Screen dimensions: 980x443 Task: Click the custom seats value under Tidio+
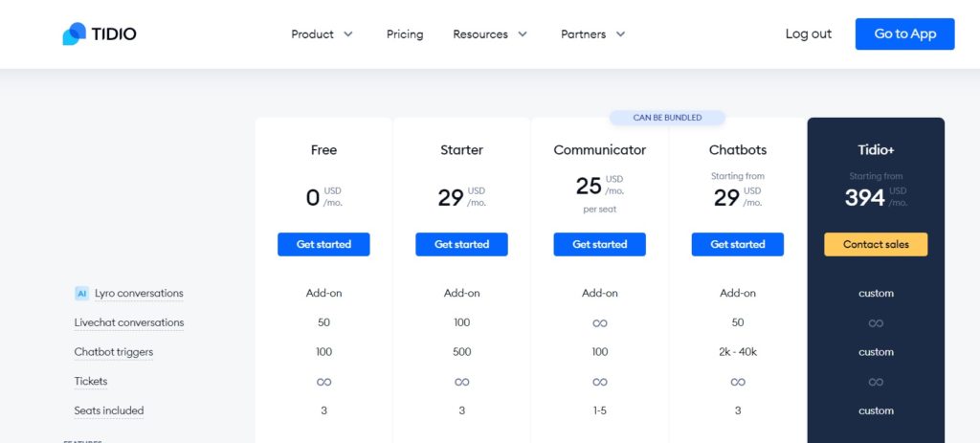click(876, 410)
